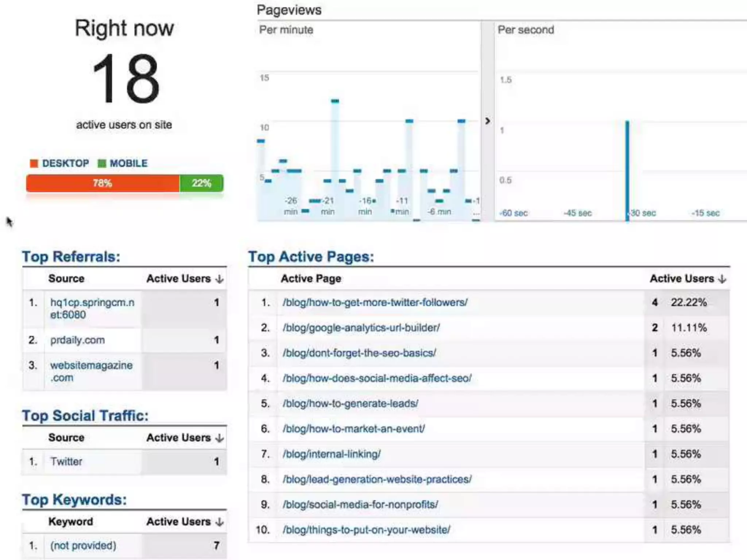Click the dont-forget-the-seo-basics blog link
The image size is (747, 560).
(x=359, y=353)
